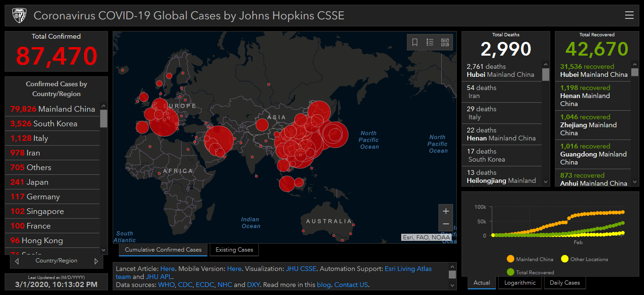
Task: Toggle the Mainland China legend marker
Action: click(x=510, y=259)
